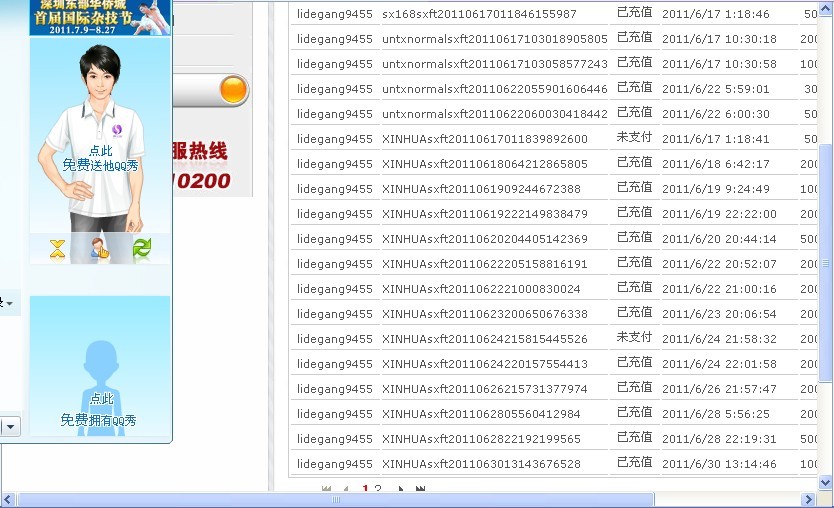Open the small dropdown arrow on left edge
Image resolution: width=834 pixels, height=508 pixels.
pyautogui.click(x=9, y=303)
